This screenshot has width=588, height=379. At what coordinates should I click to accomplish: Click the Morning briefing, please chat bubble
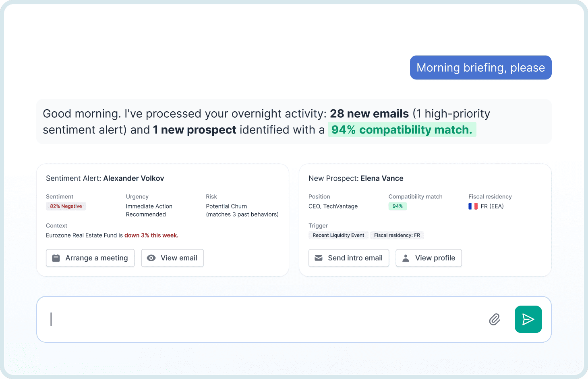click(x=480, y=67)
